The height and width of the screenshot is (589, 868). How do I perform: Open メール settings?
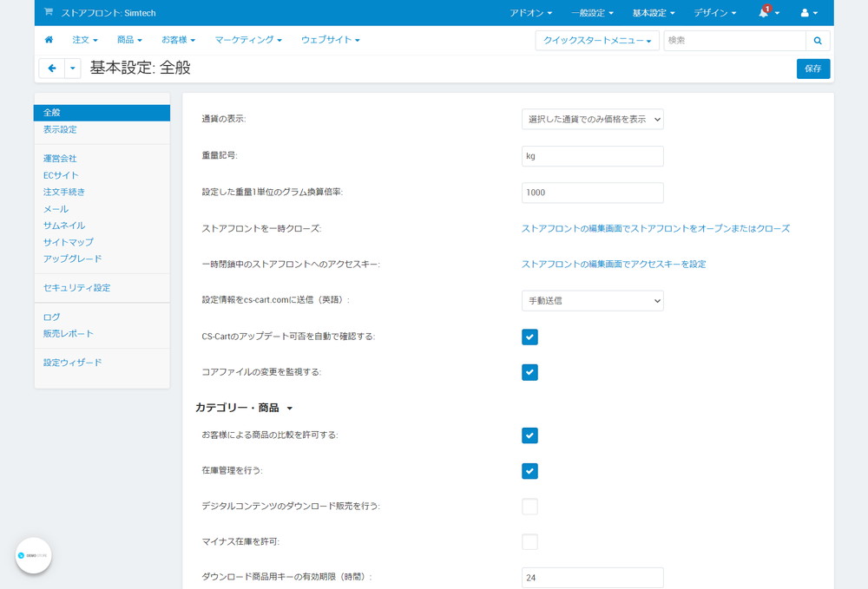coord(56,209)
